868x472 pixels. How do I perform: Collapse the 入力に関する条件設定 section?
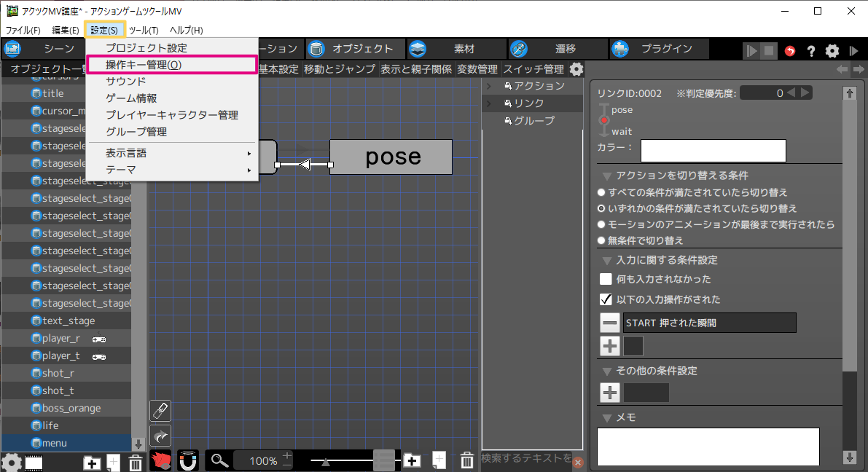(607, 260)
